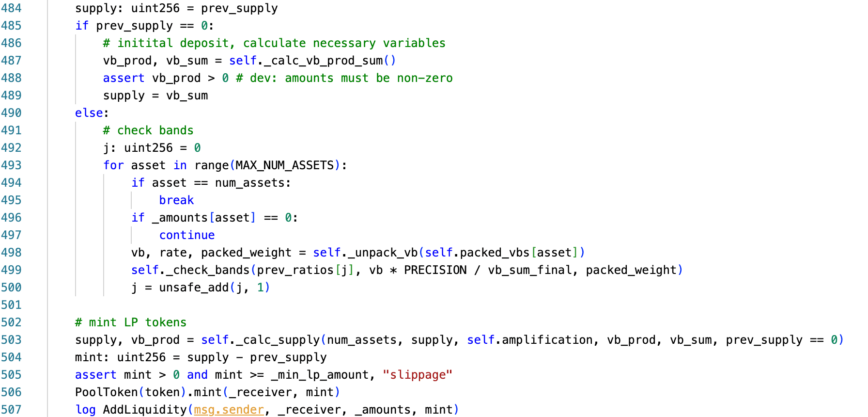Click MAX_NUM_ASSETS in the for loop
This screenshot has width=868, height=417.
pyautogui.click(x=285, y=165)
